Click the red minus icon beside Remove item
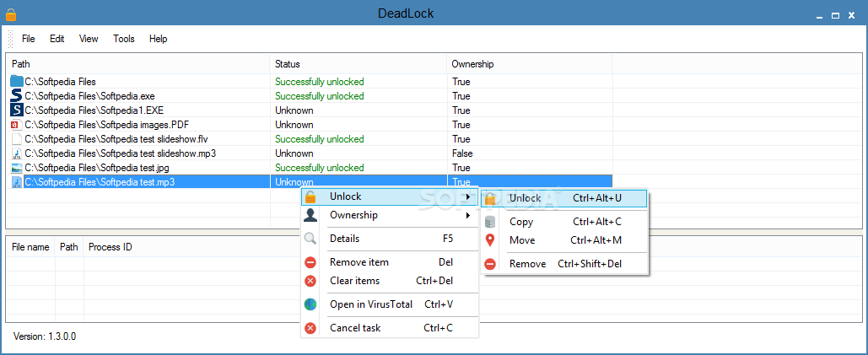868x355 pixels. click(x=310, y=262)
